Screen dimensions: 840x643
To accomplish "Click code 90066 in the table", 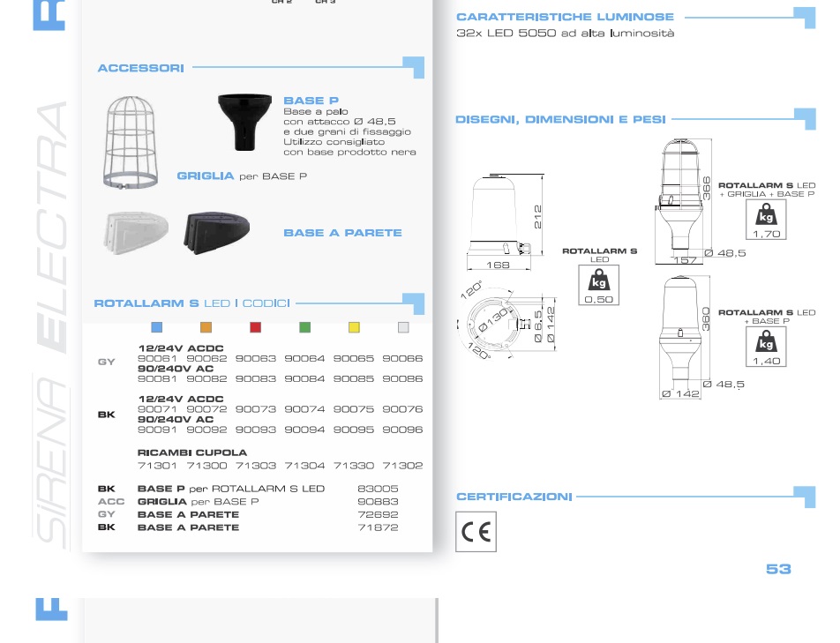I will (x=402, y=358).
